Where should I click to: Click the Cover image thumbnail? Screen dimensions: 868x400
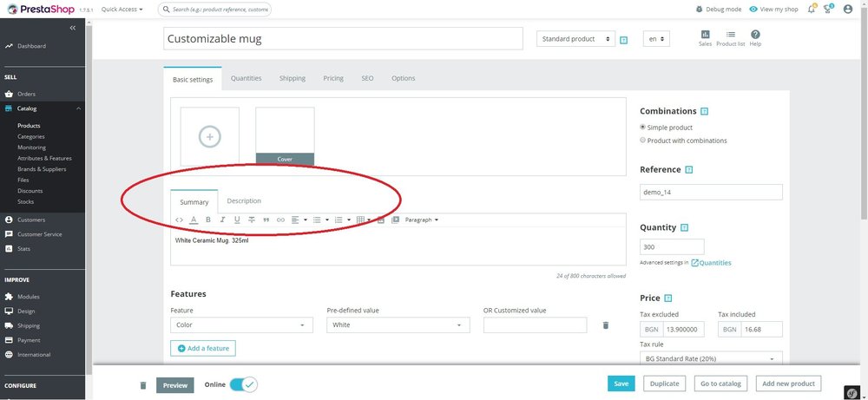[285, 136]
